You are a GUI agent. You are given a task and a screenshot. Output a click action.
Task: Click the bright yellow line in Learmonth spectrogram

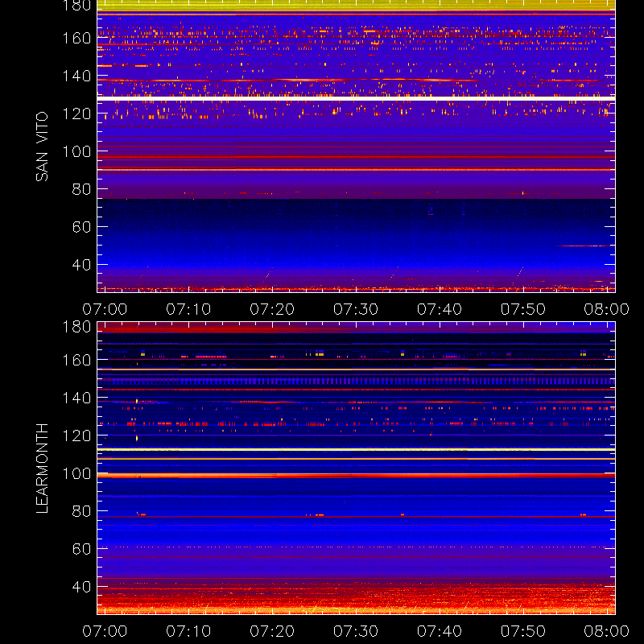tap(356, 450)
